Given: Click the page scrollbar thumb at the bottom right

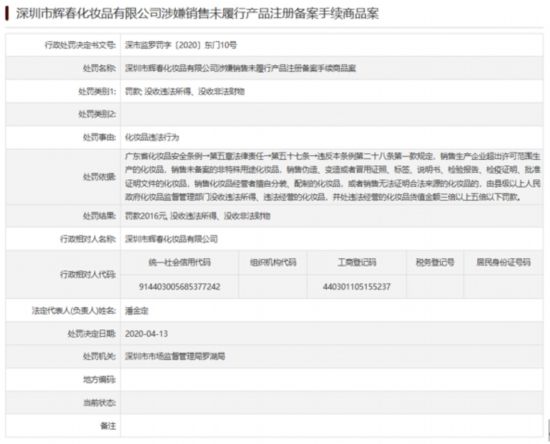Looking at the screenshot, I should click(x=548, y=431).
